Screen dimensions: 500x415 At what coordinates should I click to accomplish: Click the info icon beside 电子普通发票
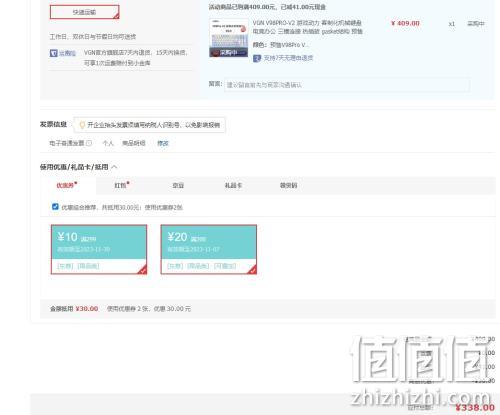89,143
